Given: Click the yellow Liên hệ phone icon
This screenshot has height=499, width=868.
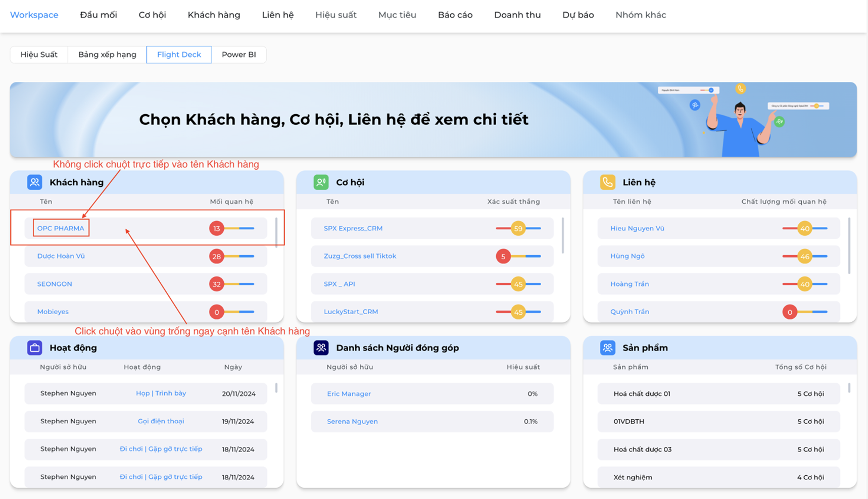Looking at the screenshot, I should (x=607, y=182).
